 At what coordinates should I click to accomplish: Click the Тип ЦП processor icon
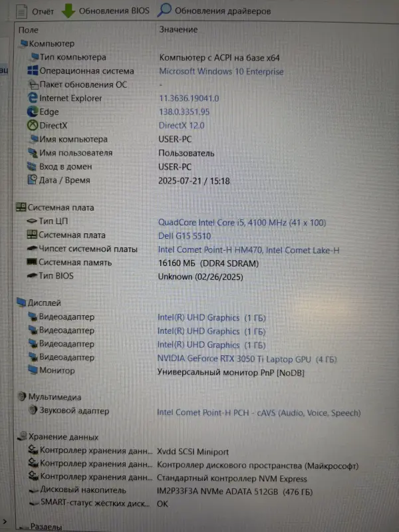pyautogui.click(x=32, y=221)
